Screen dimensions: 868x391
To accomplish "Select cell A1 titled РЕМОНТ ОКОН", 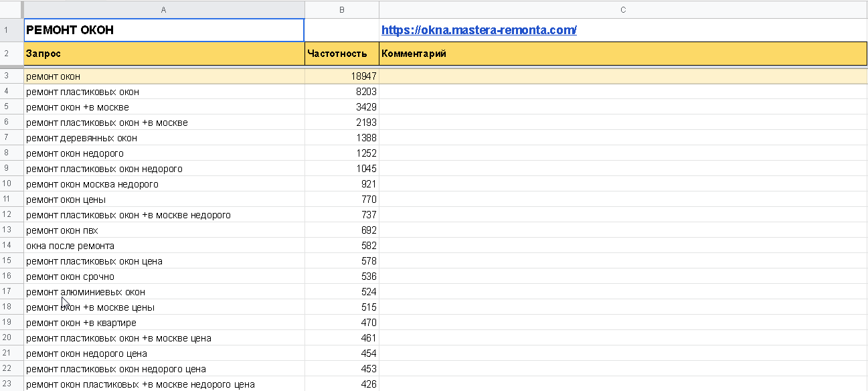I will 164,30.
